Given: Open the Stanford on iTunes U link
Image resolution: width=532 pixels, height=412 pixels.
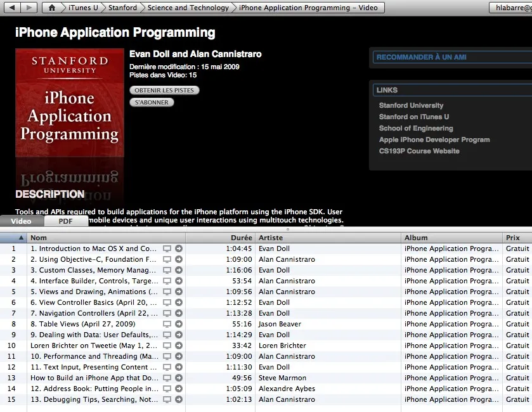Looking at the screenshot, I should [414, 117].
